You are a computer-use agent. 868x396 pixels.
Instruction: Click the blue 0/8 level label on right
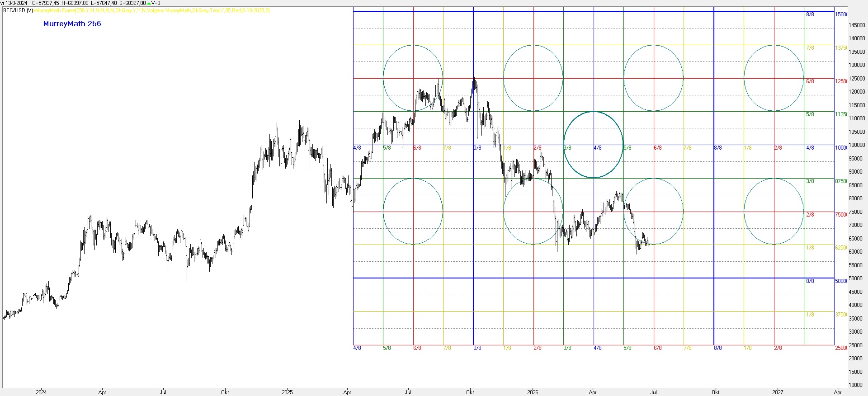click(810, 281)
